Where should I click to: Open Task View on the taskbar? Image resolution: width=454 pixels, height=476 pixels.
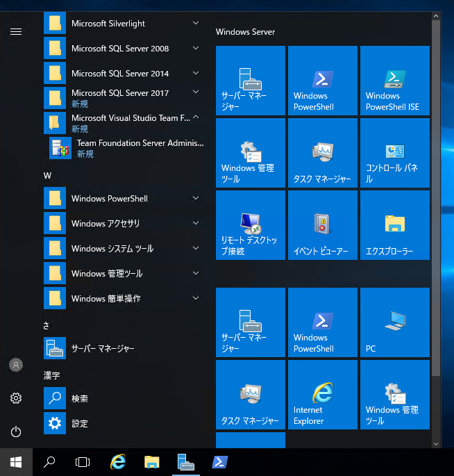pos(82,462)
